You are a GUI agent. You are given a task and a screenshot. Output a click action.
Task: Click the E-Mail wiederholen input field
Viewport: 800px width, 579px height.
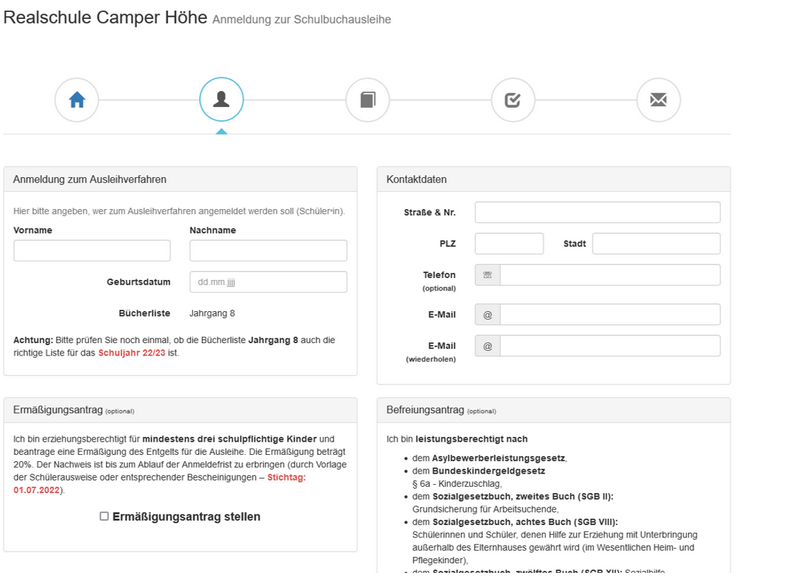[610, 346]
